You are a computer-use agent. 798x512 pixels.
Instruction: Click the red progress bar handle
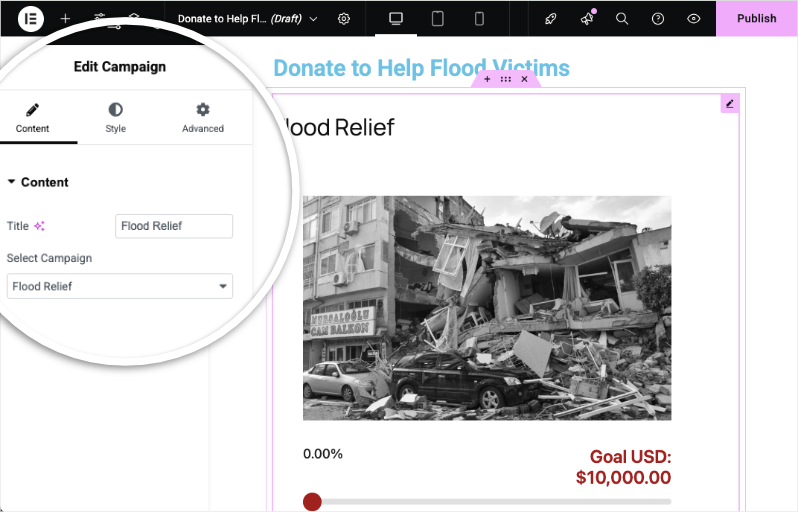coord(312,502)
